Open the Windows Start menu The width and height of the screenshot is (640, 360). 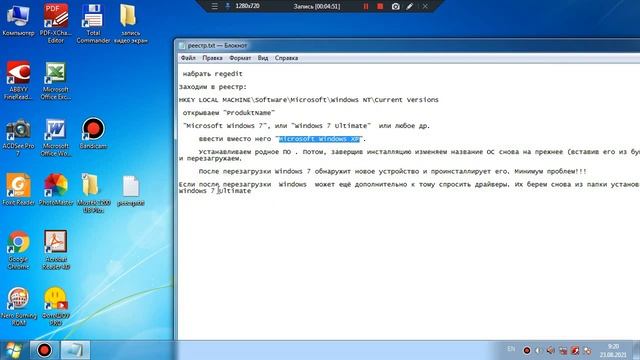click(13, 351)
